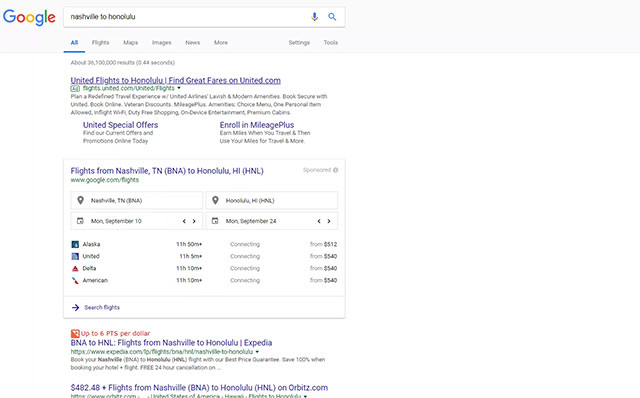Screen dimensions: 640x398
Task: Click the Sponsored label text
Action: tap(317, 170)
